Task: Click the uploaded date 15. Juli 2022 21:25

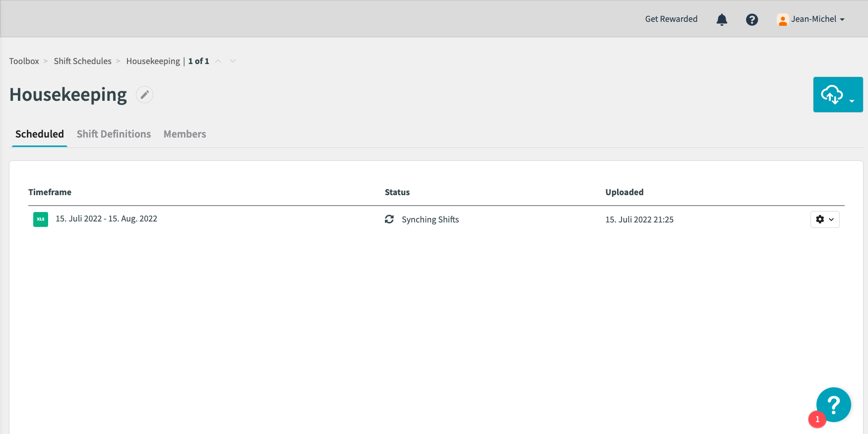Action: point(639,219)
